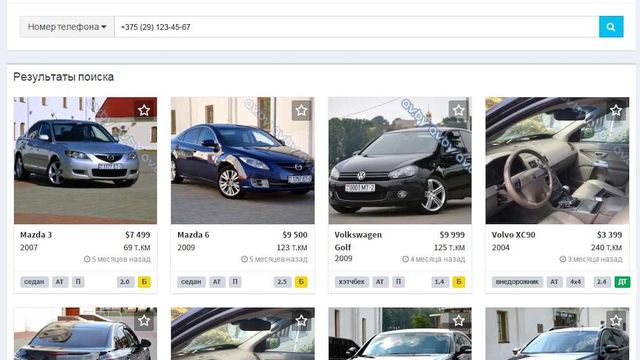Click the blue search magnifier button
The image size is (640, 360).
click(611, 27)
